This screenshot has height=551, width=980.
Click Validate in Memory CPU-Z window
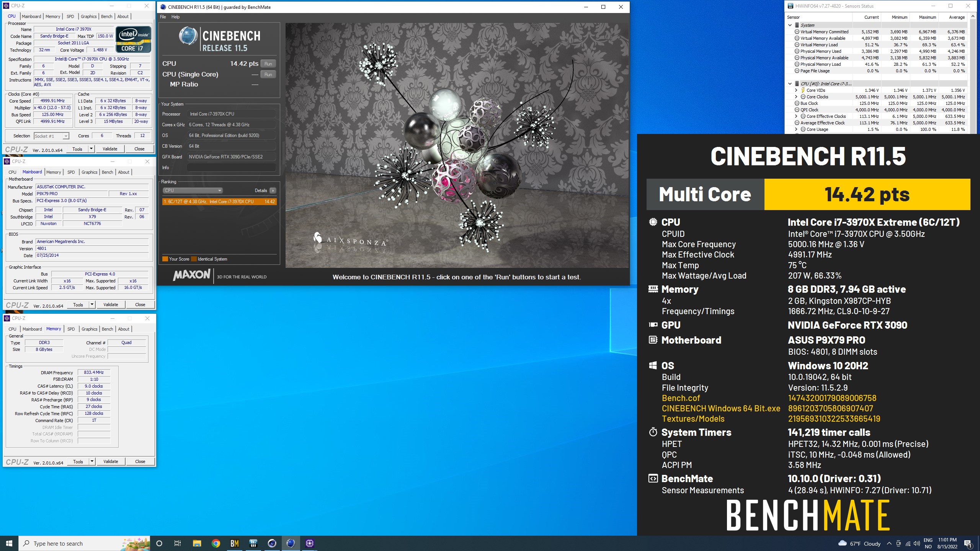pyautogui.click(x=111, y=461)
